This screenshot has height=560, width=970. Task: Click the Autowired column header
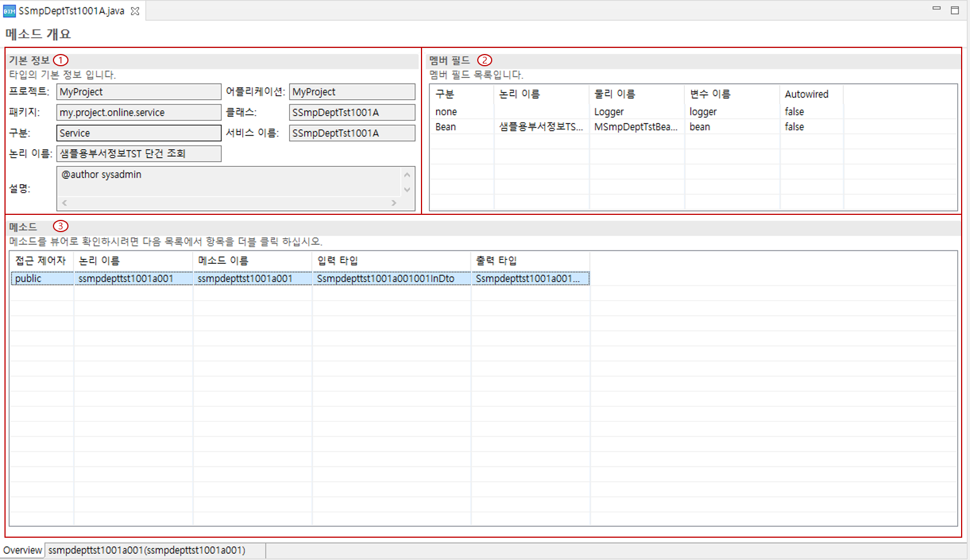pos(806,94)
